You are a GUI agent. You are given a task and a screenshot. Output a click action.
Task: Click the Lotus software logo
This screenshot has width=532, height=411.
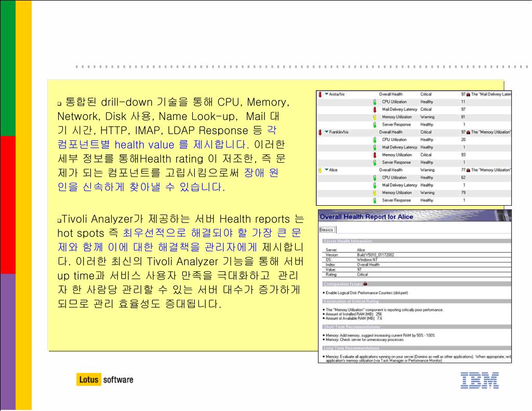point(105,379)
